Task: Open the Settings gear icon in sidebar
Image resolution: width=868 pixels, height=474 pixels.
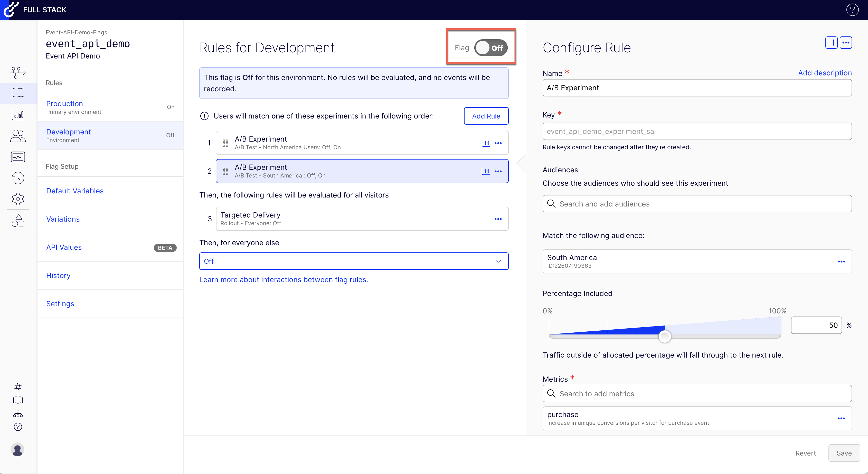Action: tap(18, 199)
